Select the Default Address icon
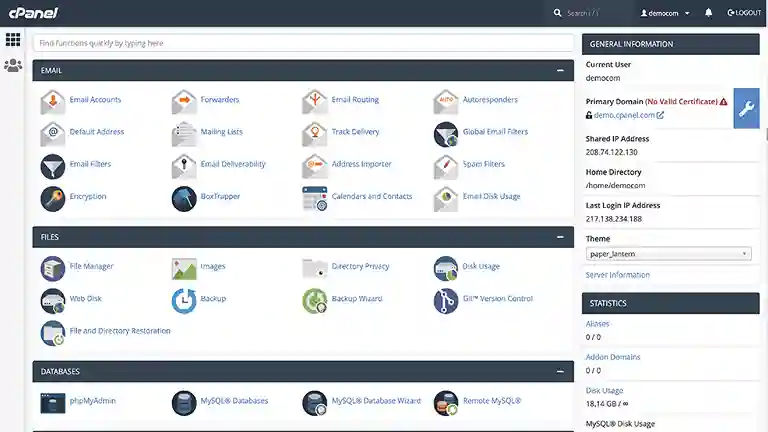768x432 pixels. (53, 134)
